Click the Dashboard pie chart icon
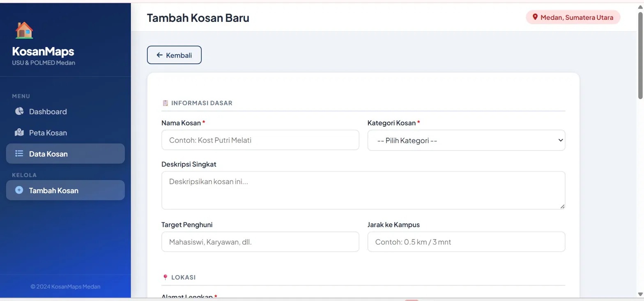This screenshot has height=301, width=644. [19, 111]
